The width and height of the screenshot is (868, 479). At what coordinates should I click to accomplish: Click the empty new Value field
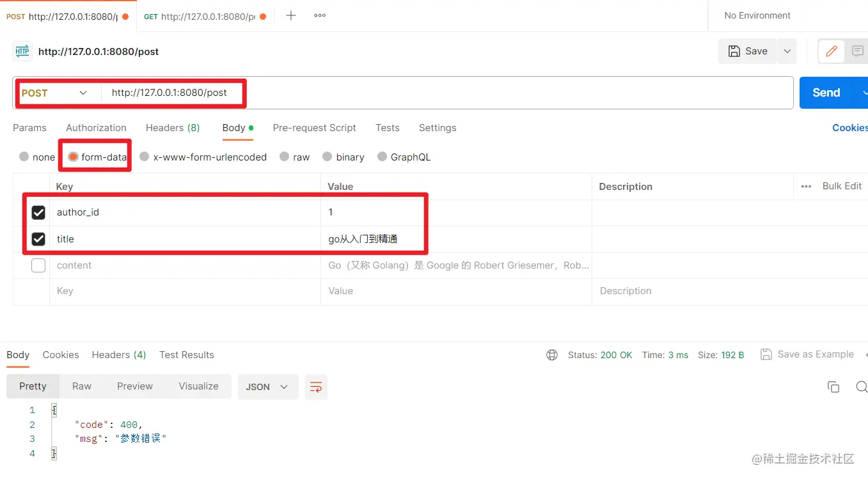(x=456, y=291)
